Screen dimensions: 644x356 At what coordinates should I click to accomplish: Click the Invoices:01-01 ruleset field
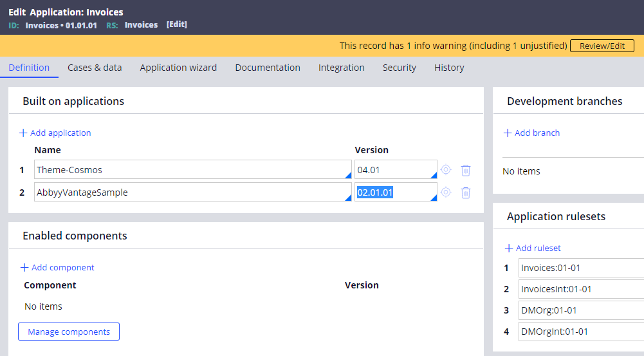coord(581,268)
